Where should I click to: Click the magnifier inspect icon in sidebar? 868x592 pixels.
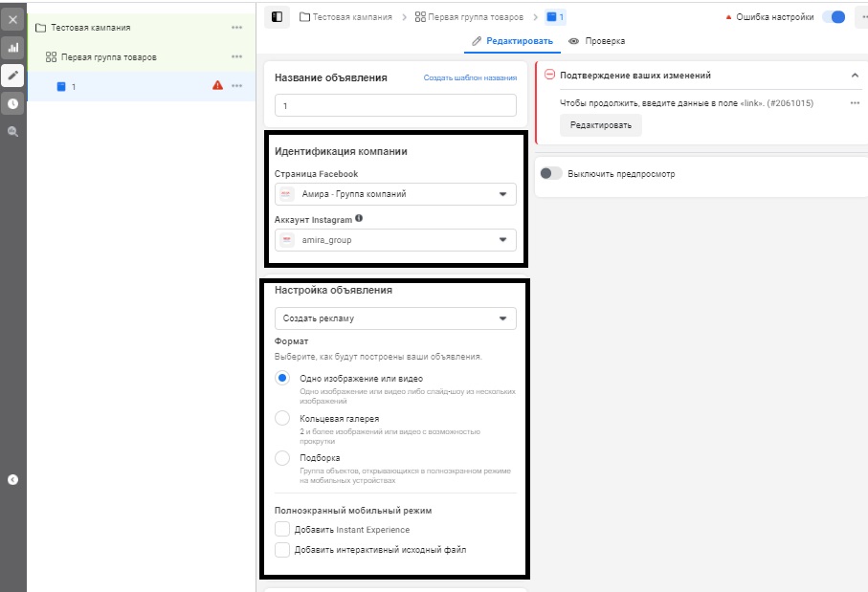coord(12,131)
